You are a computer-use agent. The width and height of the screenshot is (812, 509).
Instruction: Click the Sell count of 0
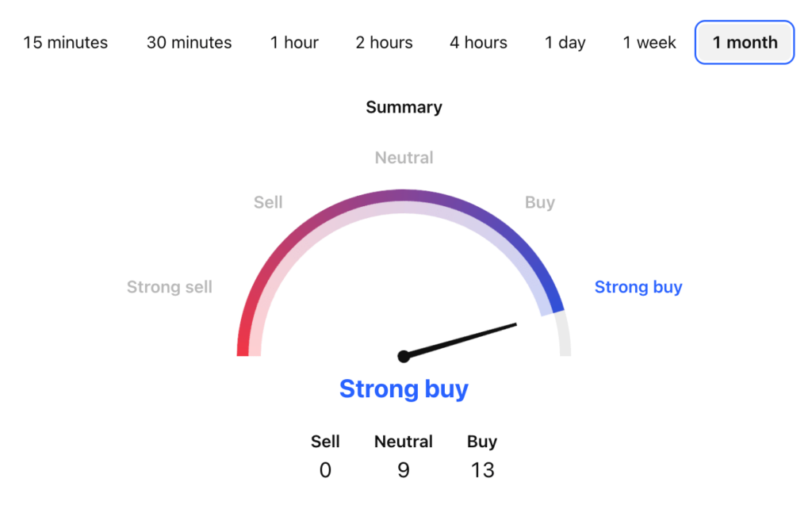tap(325, 470)
